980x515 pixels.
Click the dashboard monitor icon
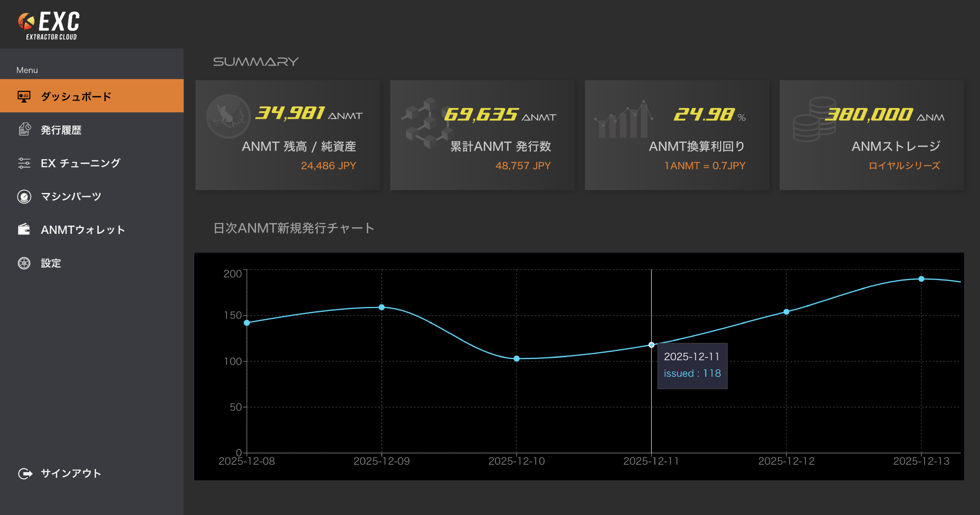point(24,97)
